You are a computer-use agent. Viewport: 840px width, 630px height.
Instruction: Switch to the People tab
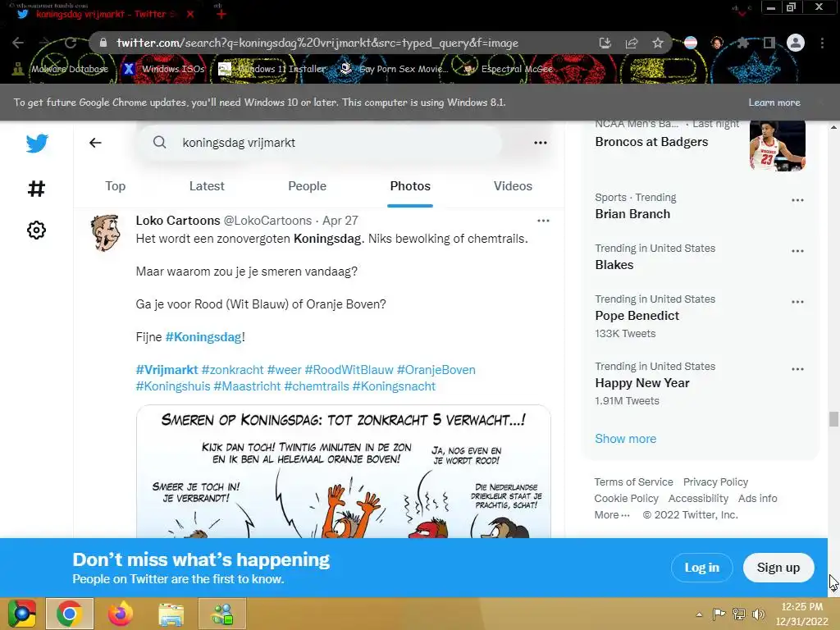pos(307,186)
